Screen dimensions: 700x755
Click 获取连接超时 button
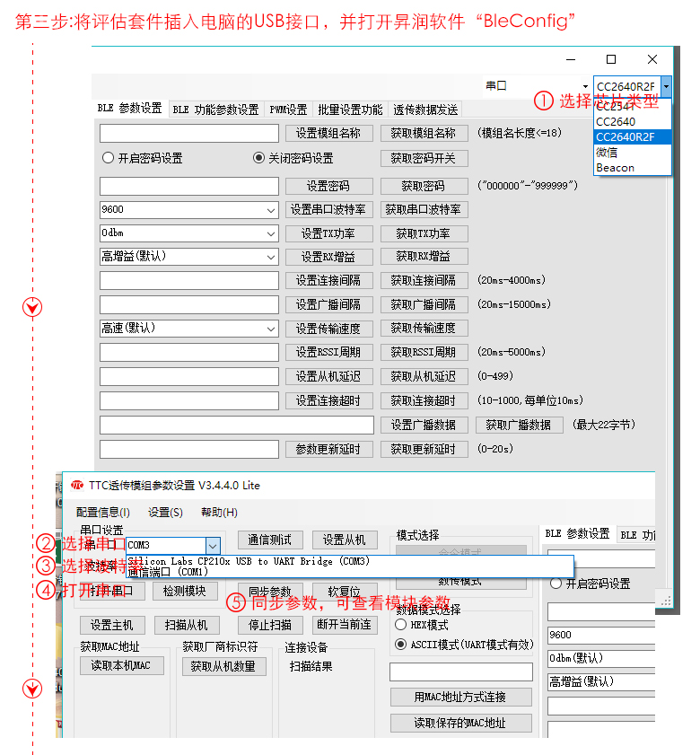click(424, 400)
